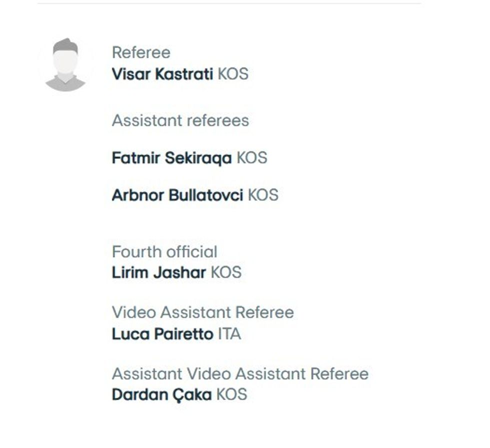
Task: Open Luca Pairetto's name link
Action: tap(162, 334)
